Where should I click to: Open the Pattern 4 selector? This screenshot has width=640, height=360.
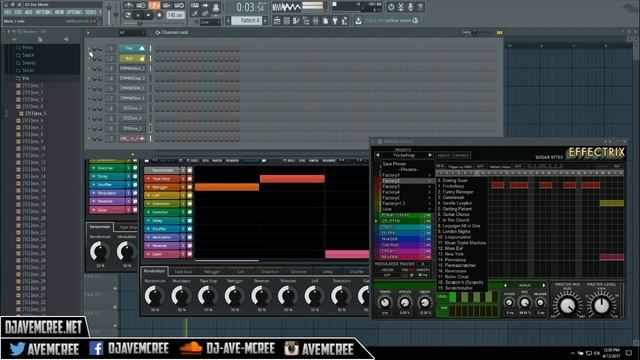(247, 20)
